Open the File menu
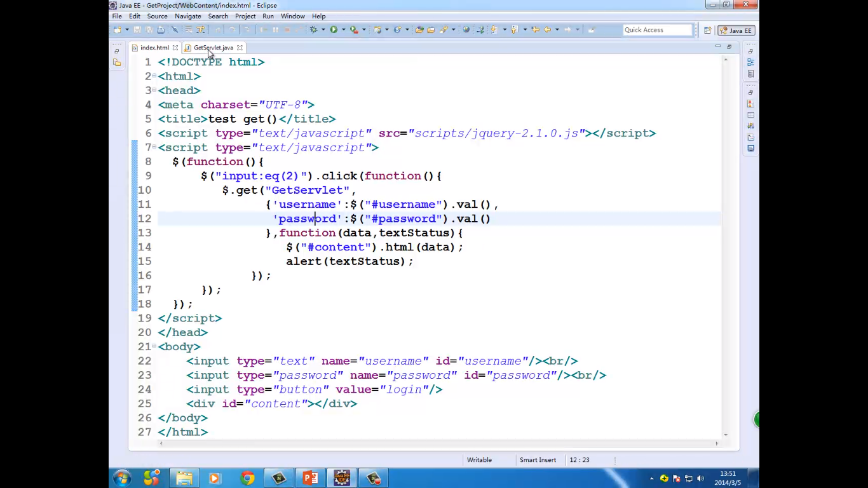Screen dimensions: 868x488 (117, 16)
